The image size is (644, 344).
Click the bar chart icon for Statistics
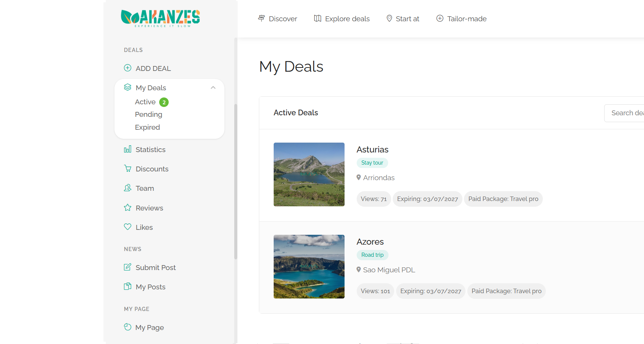pyautogui.click(x=128, y=149)
